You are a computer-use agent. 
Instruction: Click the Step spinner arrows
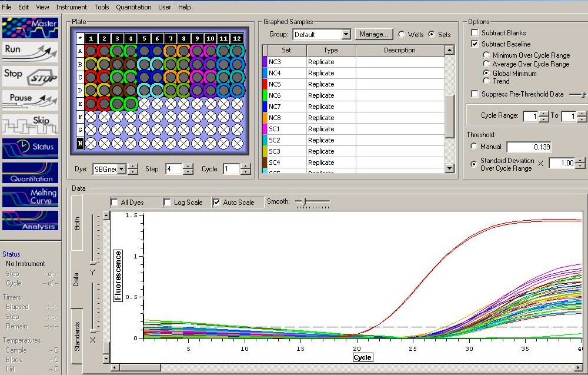click(x=188, y=170)
